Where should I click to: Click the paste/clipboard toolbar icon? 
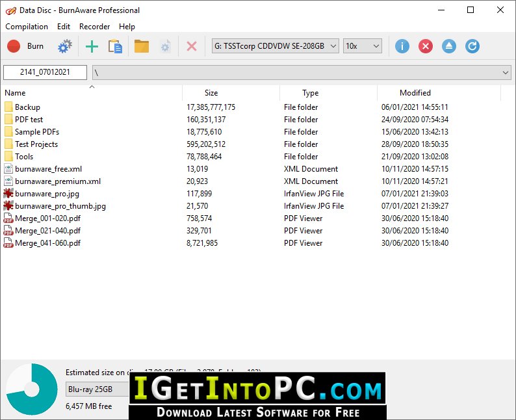tap(115, 46)
